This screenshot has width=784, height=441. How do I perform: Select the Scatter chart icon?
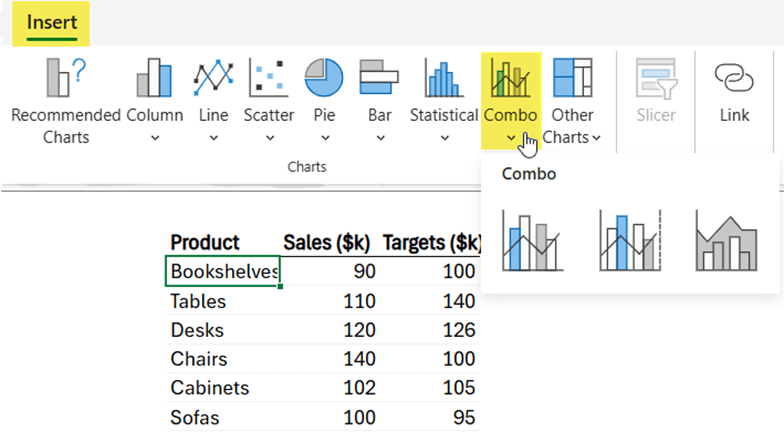click(x=268, y=78)
